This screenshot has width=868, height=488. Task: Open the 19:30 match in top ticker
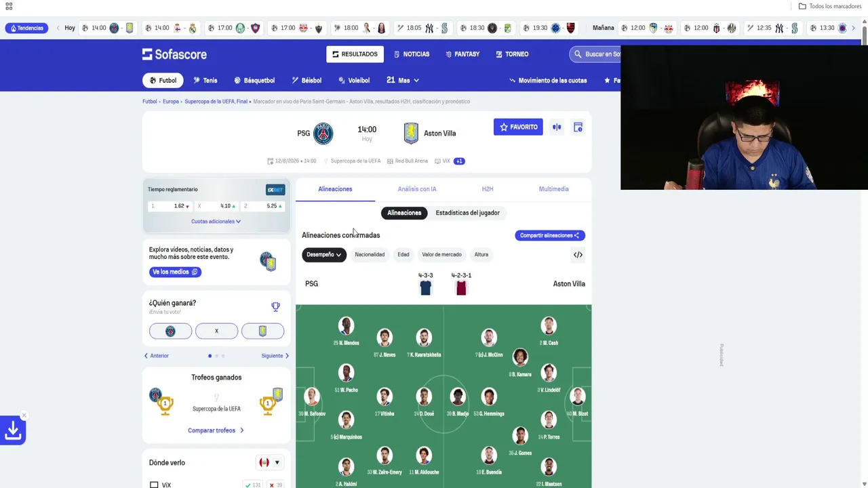549,28
